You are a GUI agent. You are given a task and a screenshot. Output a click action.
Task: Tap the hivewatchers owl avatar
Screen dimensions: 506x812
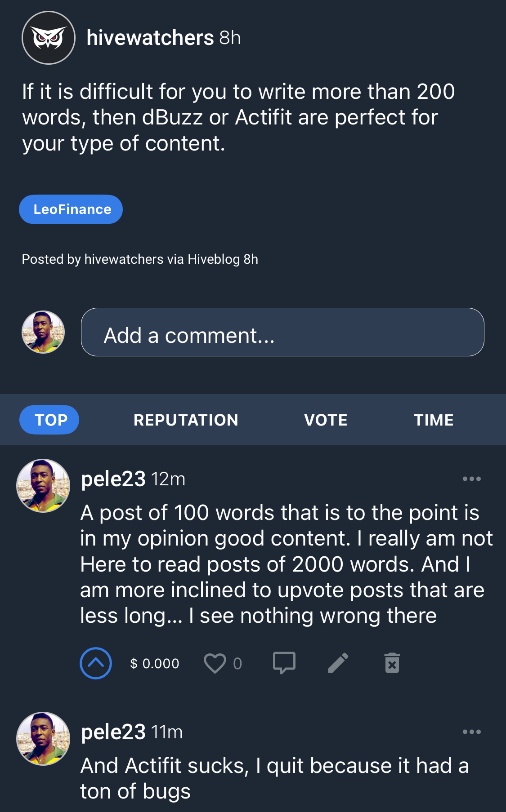point(49,38)
